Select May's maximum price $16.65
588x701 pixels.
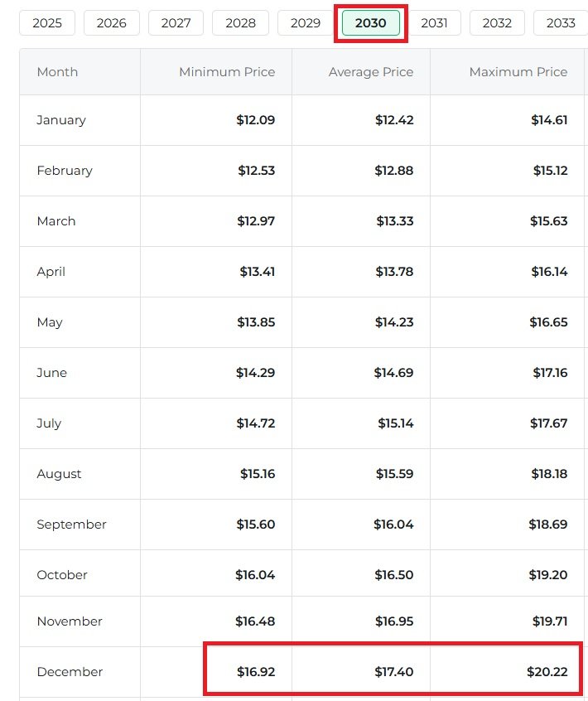tap(549, 322)
